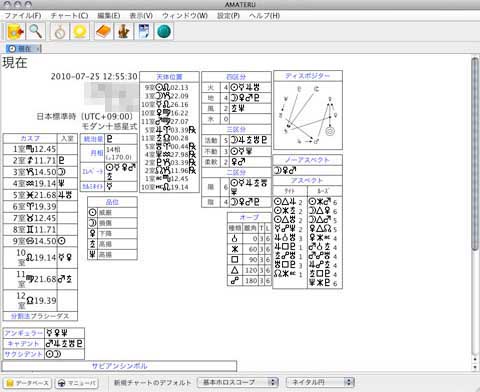This screenshot has height=392, width=480.
Task: Click the blue notepad toolbar icon
Action: pos(144,32)
